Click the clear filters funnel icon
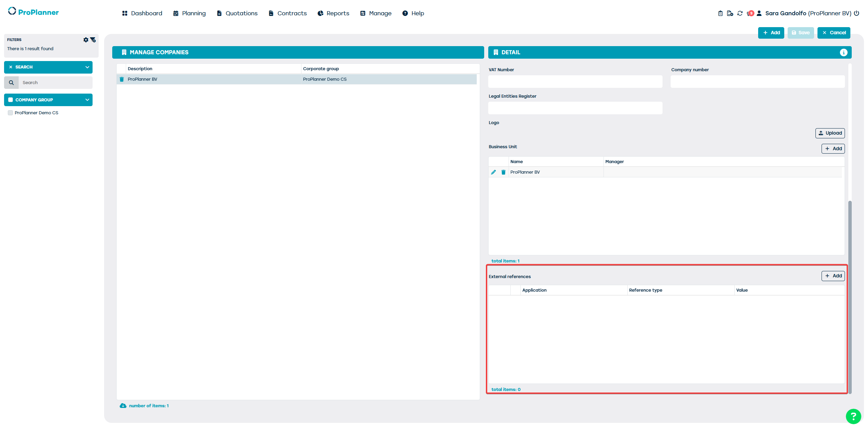 click(x=93, y=40)
